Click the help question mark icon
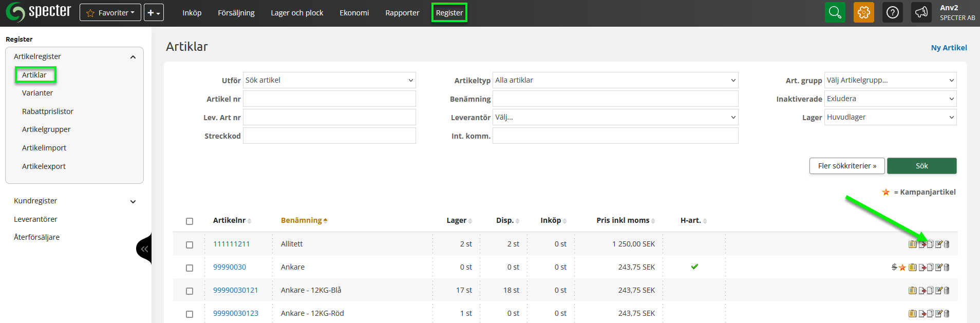The image size is (980, 323). coord(892,12)
